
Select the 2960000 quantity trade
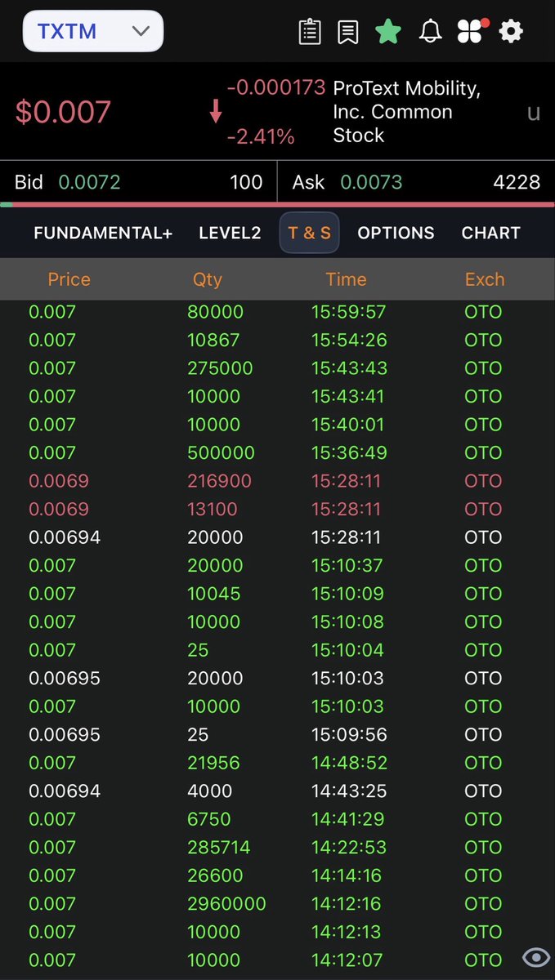point(277,903)
